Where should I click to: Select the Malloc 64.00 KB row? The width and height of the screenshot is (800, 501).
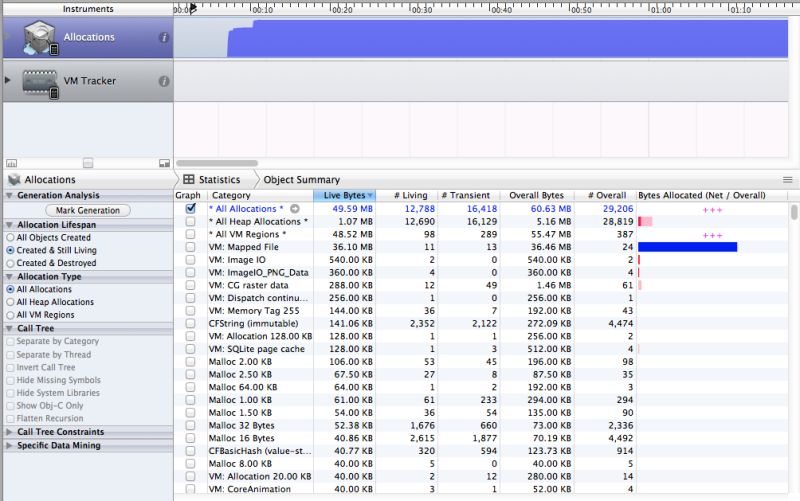click(x=481, y=387)
